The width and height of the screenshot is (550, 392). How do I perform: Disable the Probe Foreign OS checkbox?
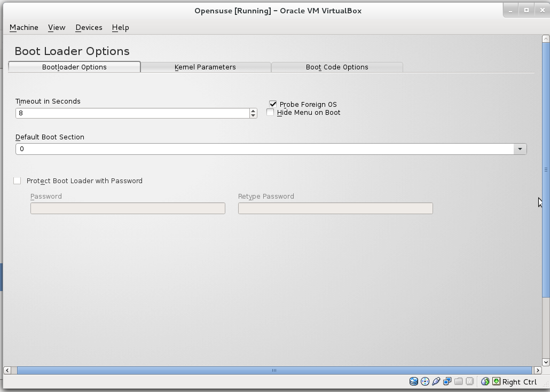(273, 104)
